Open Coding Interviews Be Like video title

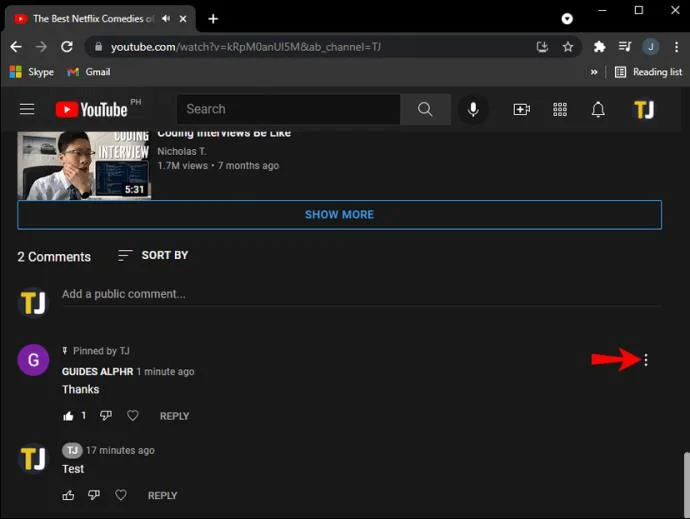(x=224, y=133)
